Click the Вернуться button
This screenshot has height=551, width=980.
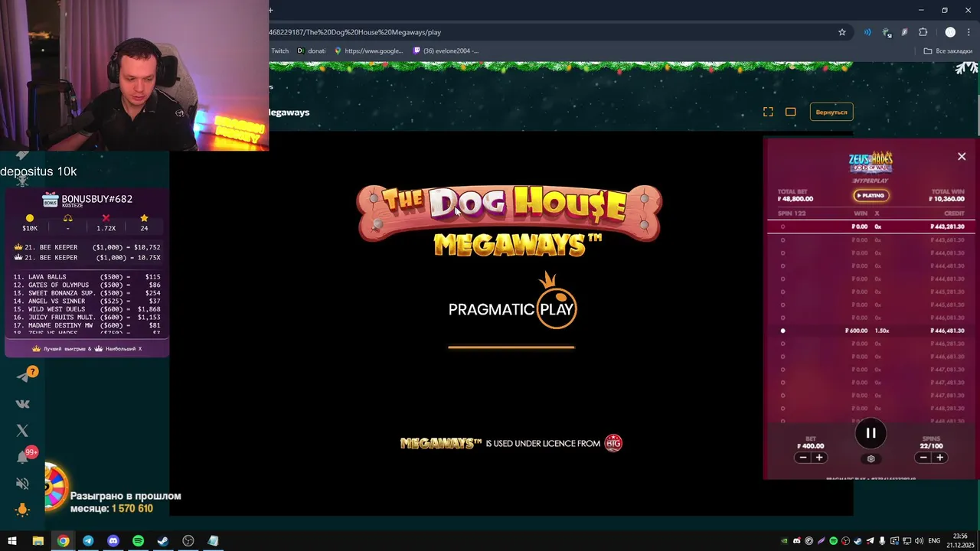pos(831,112)
